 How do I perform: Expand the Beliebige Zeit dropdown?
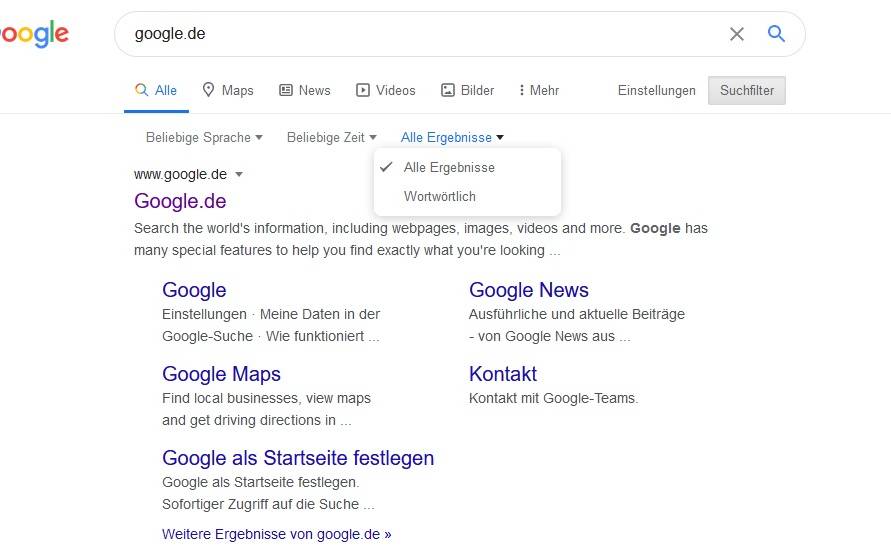tap(331, 137)
